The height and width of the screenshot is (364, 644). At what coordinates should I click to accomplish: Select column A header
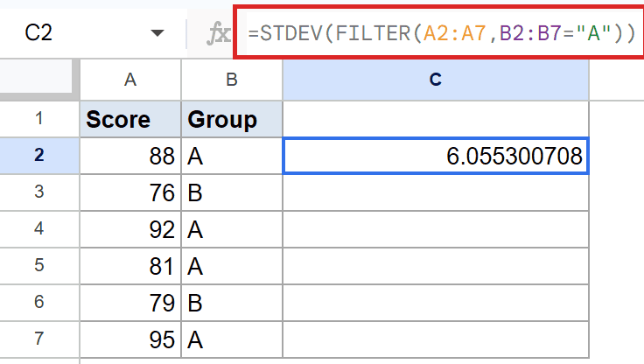click(x=130, y=80)
